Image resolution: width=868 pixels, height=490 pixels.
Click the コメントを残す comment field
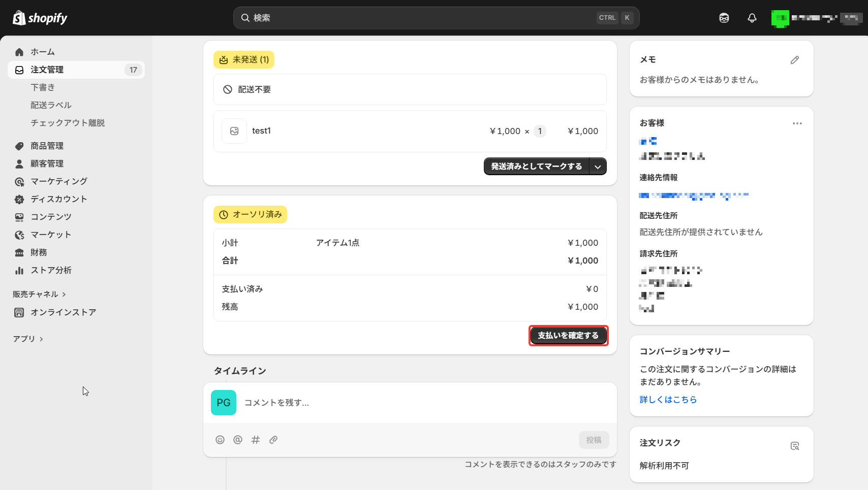(x=410, y=403)
